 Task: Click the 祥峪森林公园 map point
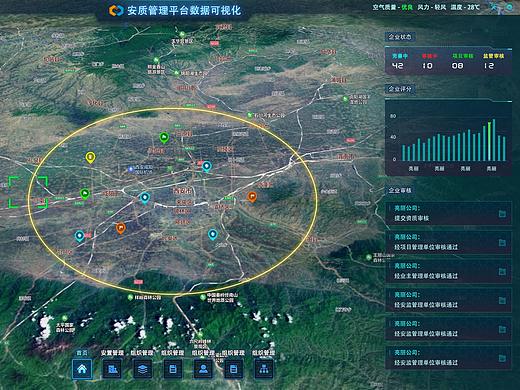click(130, 297)
